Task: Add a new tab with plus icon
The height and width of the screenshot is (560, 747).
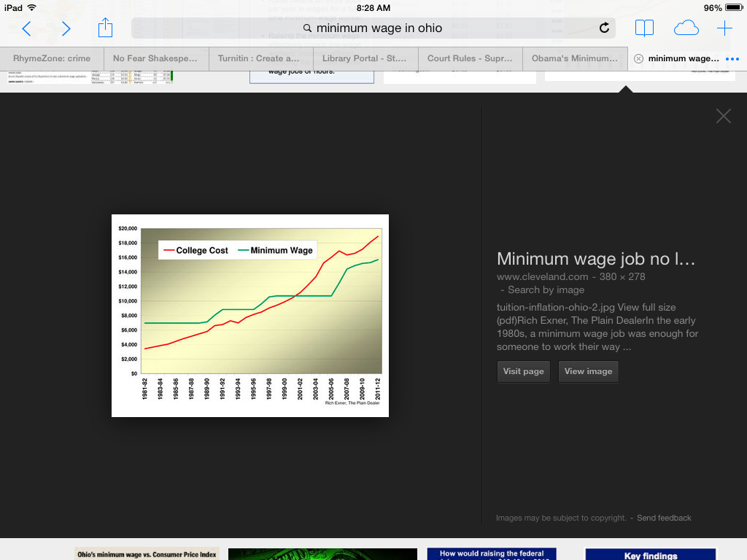Action: (x=724, y=28)
